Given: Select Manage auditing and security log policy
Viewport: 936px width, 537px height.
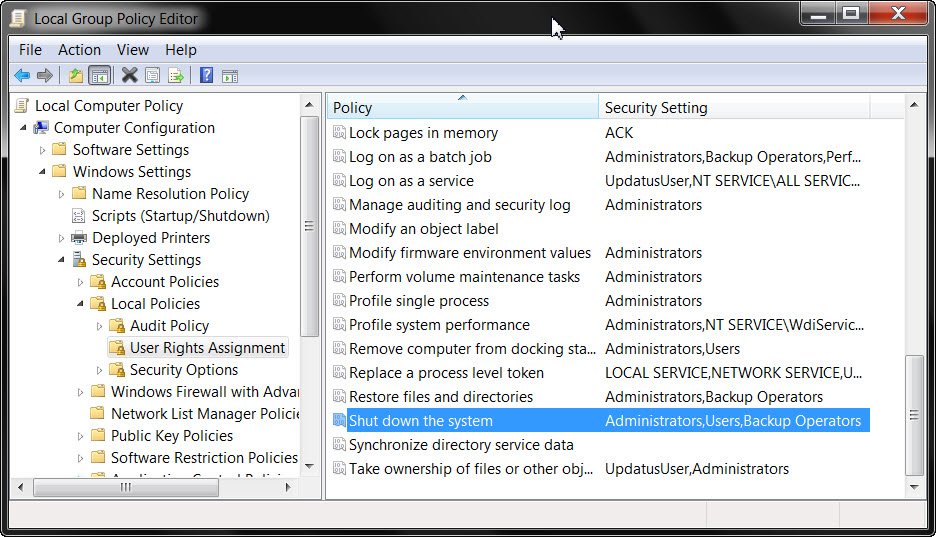Looking at the screenshot, I should coord(460,205).
